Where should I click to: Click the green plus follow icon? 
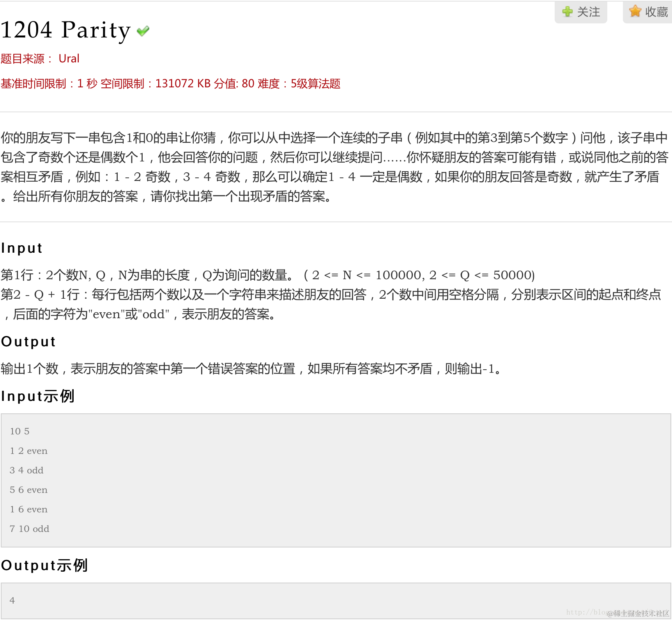click(568, 12)
